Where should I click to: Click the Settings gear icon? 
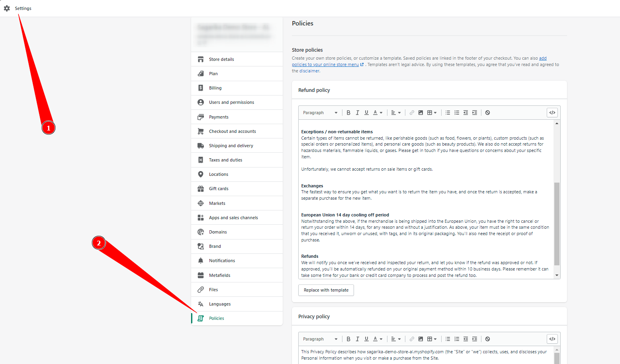pyautogui.click(x=7, y=8)
